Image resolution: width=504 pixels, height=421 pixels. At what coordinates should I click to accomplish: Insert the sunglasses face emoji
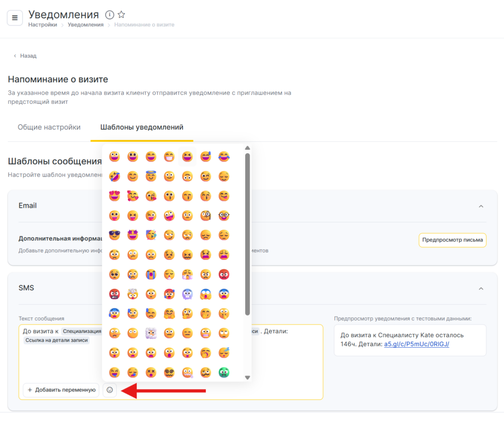point(114,235)
